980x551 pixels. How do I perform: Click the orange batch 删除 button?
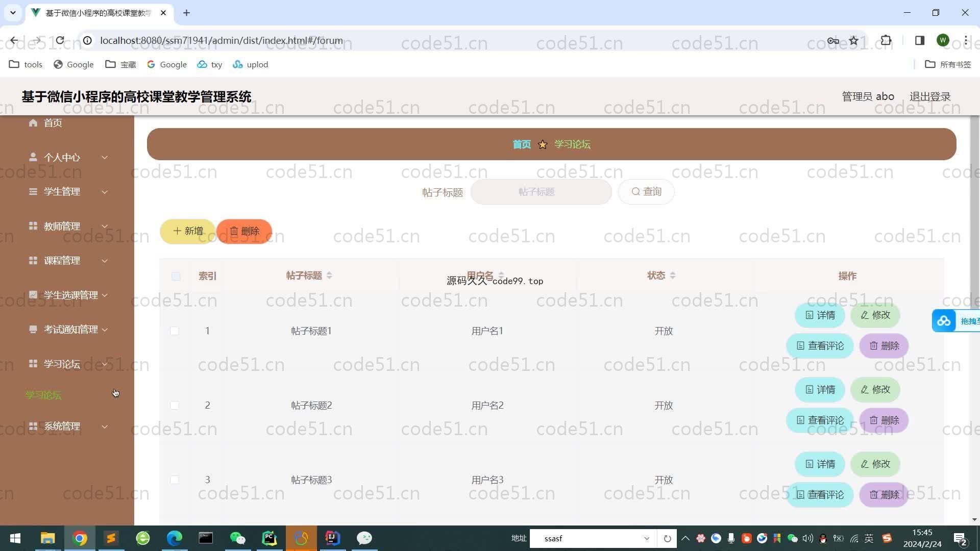[x=244, y=231]
